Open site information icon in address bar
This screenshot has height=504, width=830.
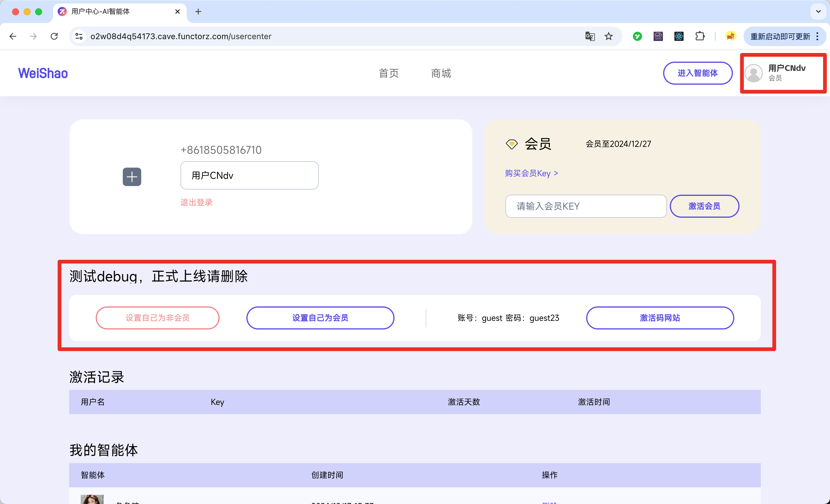[79, 36]
